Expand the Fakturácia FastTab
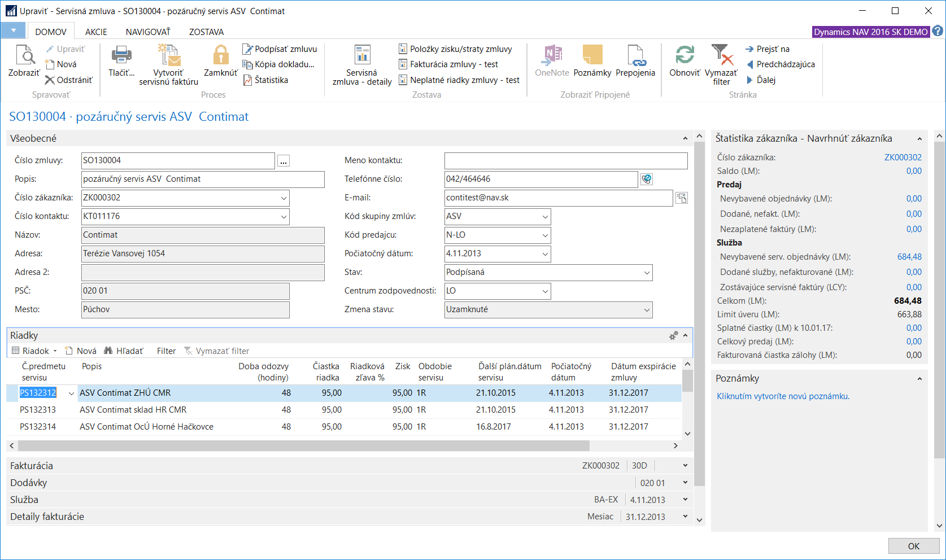The width and height of the screenshot is (946, 560). (685, 466)
